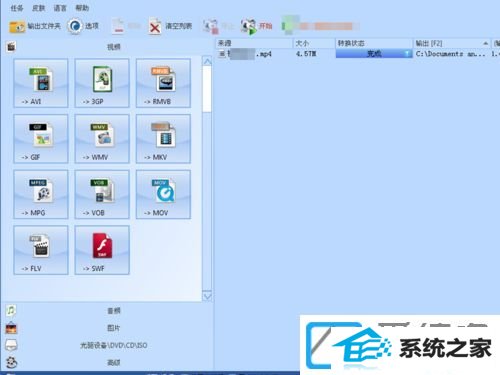Select the AVI video format icon
500x375 pixels.
point(41,83)
